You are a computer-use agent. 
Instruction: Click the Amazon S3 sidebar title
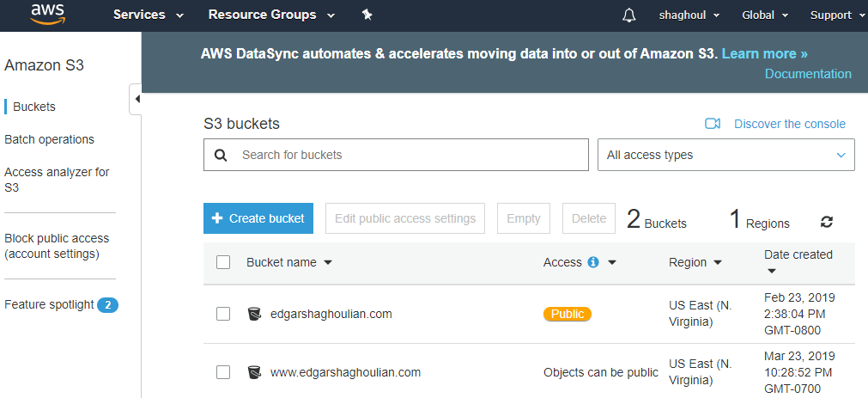pos(45,65)
